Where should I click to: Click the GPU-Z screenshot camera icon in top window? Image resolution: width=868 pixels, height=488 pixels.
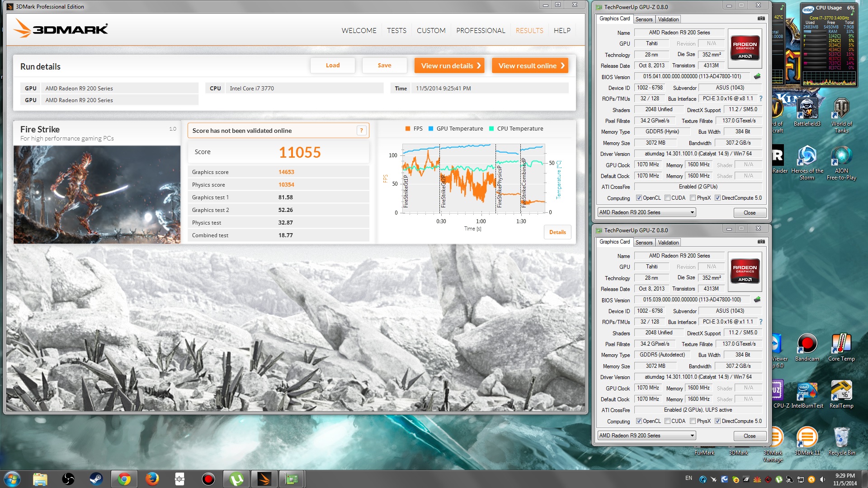[x=761, y=19]
